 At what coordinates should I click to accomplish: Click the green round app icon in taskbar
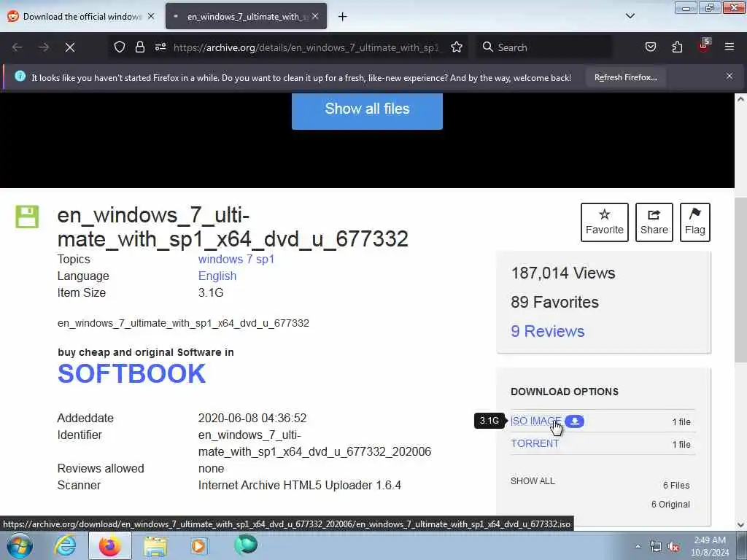point(246,545)
